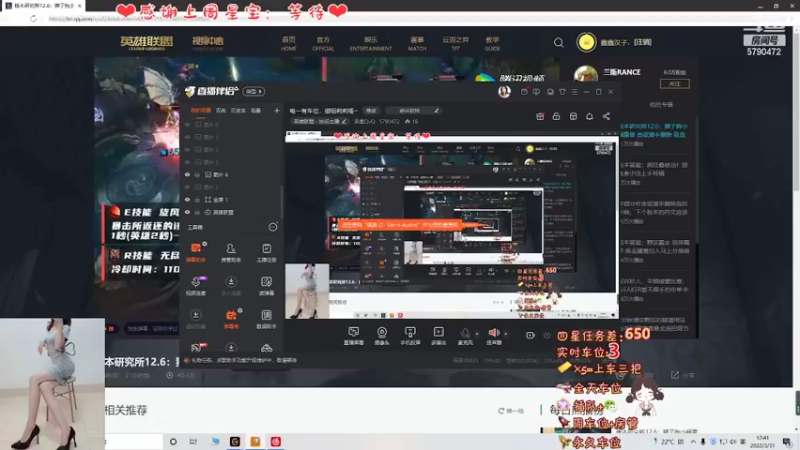Open the 弹幕助手 tool in the toolbox
800x450 pixels.
click(196, 253)
